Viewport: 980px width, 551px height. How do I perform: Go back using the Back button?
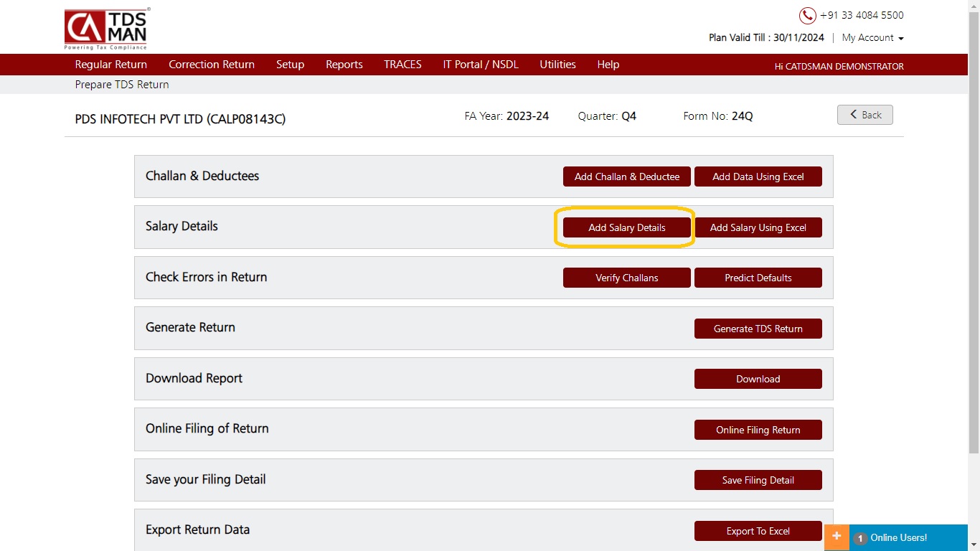(865, 115)
